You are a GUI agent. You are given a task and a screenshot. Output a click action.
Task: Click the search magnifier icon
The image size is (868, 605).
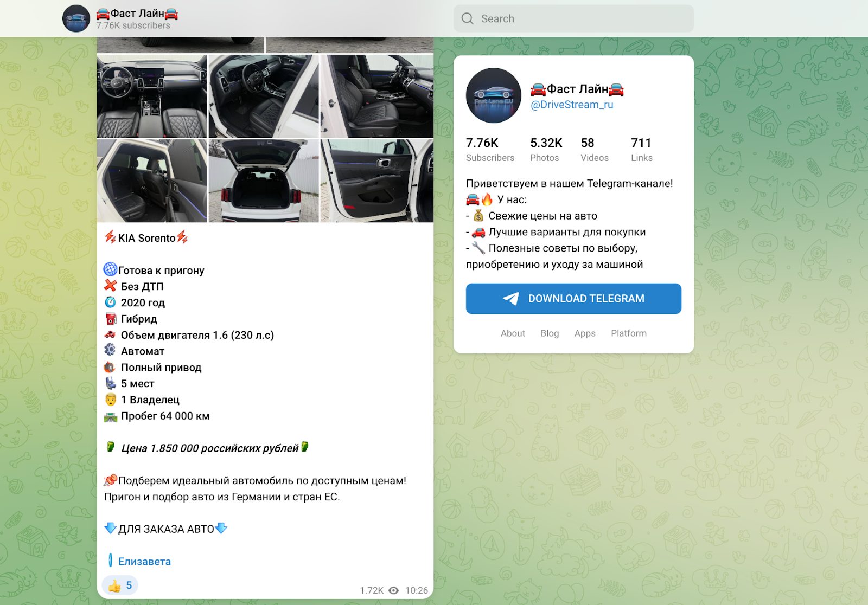click(467, 18)
